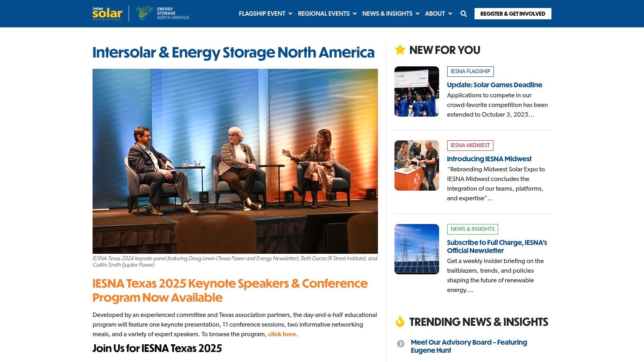The image size is (644, 362).
Task: Open the Update: Solar Games Deadline article
Action: 494,85
